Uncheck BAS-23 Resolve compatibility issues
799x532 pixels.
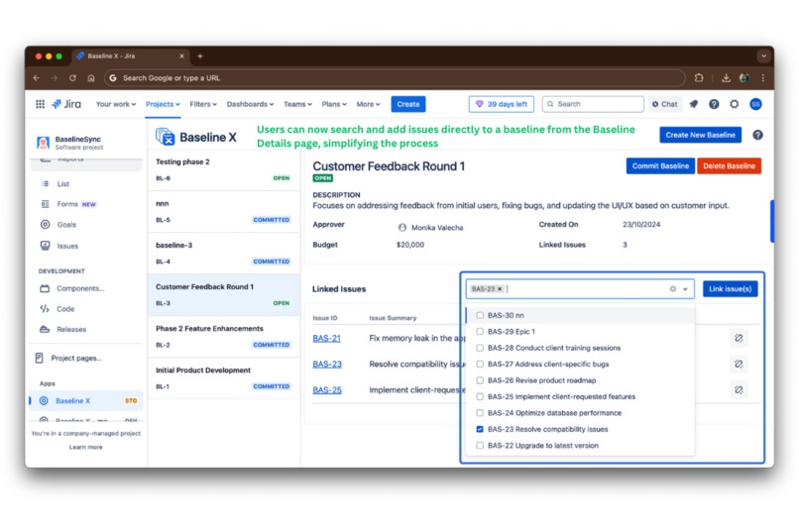tap(480, 429)
